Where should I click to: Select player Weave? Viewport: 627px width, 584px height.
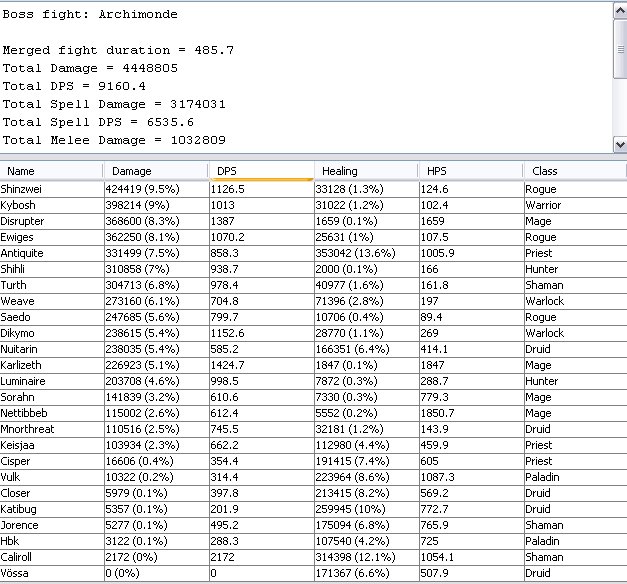pos(18,301)
